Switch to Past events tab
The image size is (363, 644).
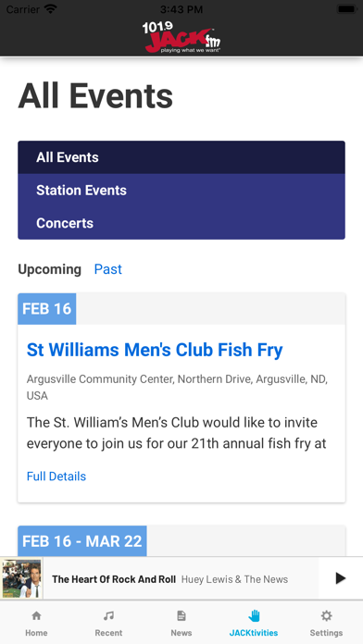pos(108,269)
